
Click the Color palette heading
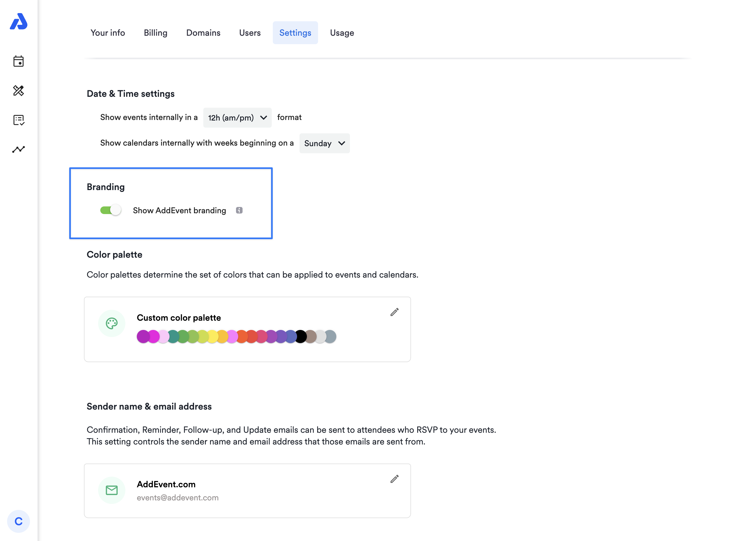pyautogui.click(x=114, y=254)
